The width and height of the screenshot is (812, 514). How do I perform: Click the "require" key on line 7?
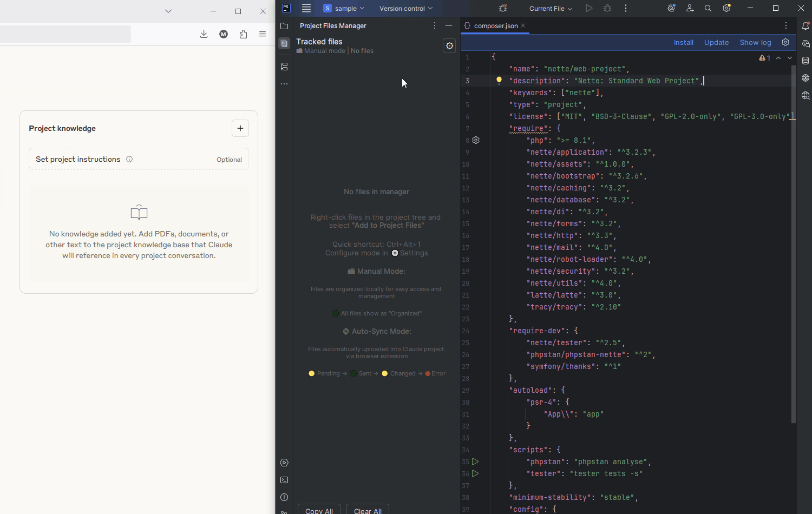(528, 128)
